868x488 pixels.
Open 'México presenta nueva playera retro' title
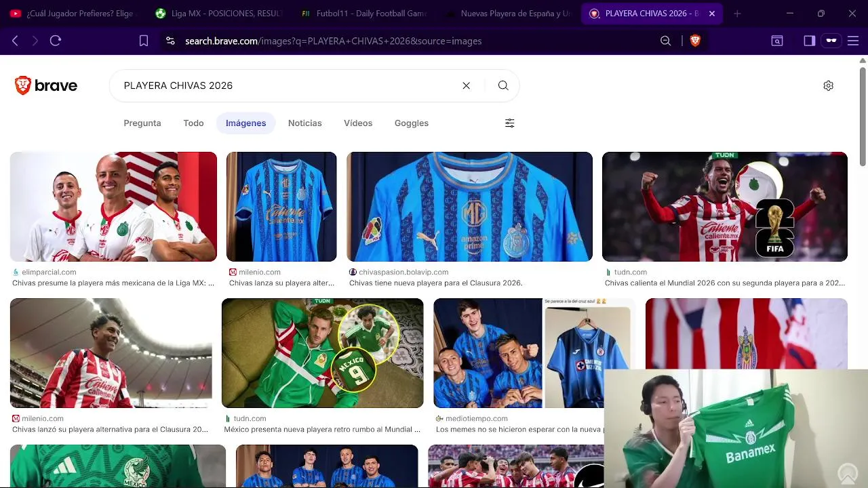click(x=322, y=429)
